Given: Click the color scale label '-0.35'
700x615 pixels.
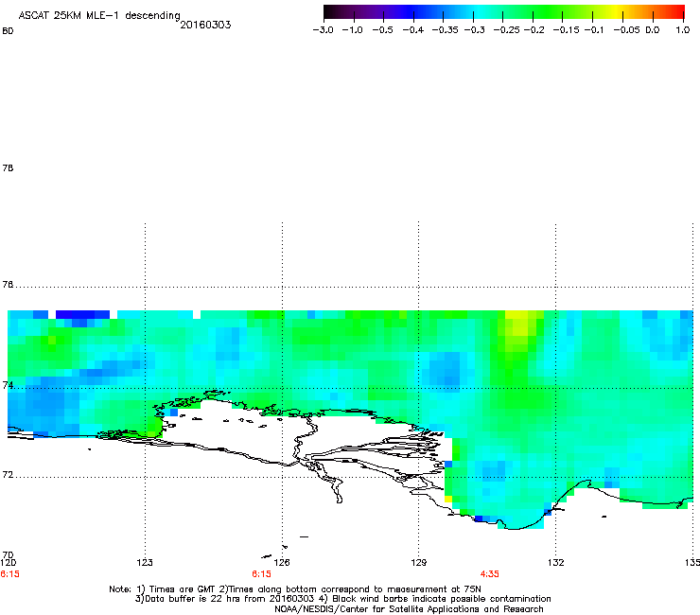Looking at the screenshot, I should point(446,30).
